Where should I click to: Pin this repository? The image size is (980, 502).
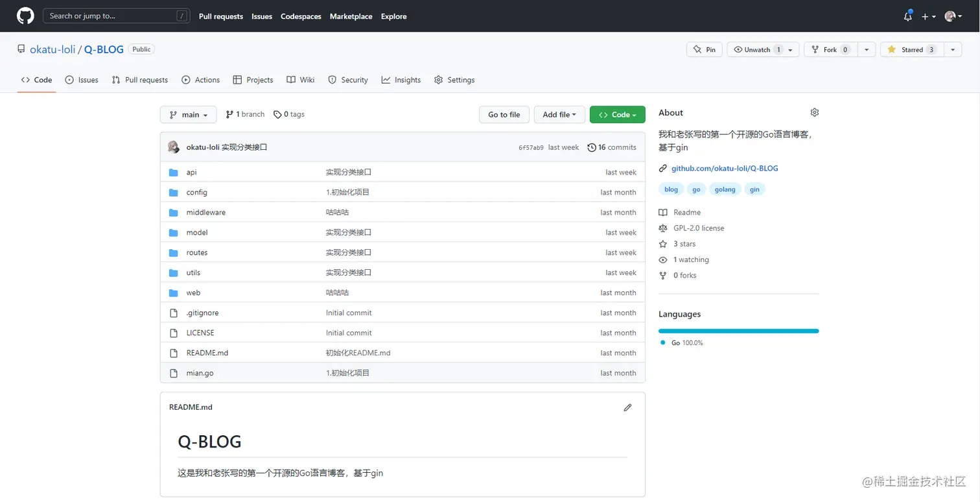704,50
